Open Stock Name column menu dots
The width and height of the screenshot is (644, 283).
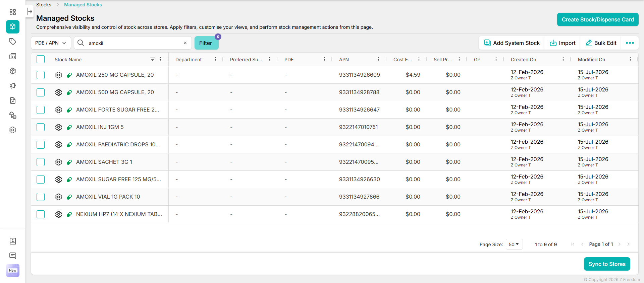[x=161, y=59]
